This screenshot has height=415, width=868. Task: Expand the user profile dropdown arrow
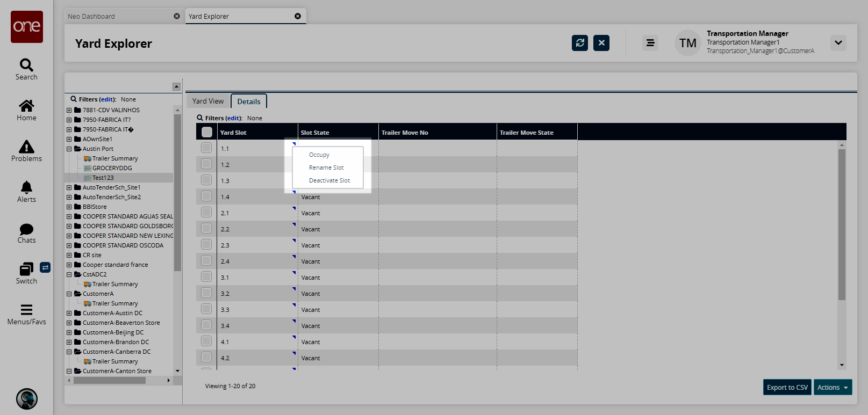coord(838,43)
